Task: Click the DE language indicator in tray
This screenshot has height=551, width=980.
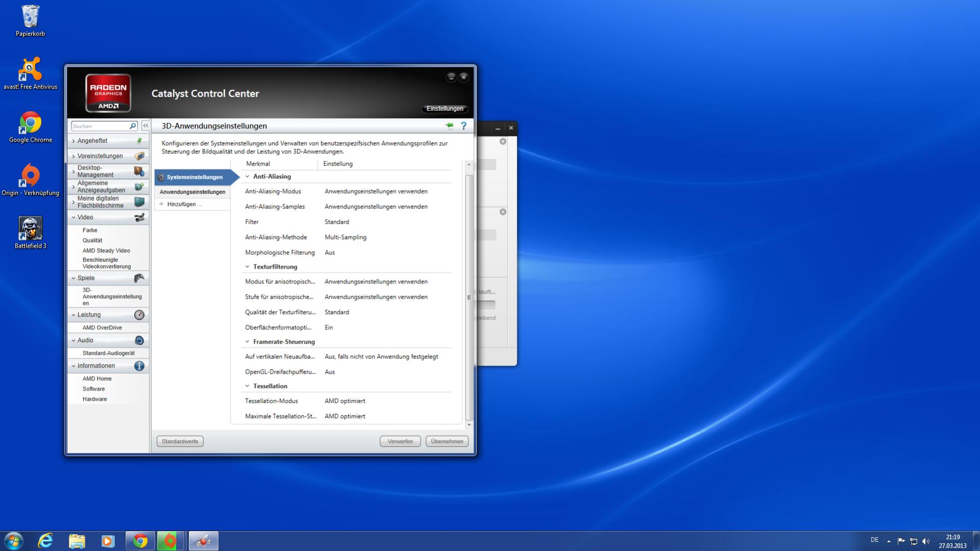Action: click(874, 540)
